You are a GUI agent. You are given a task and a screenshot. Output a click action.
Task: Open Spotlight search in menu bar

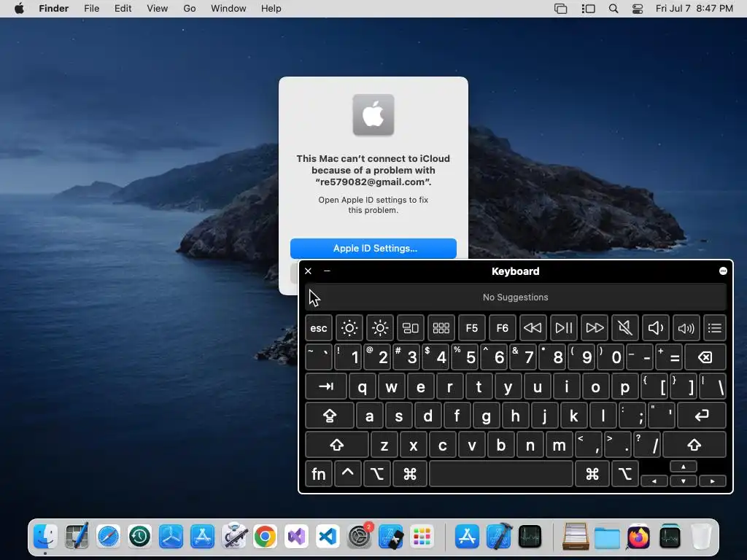[614, 9]
